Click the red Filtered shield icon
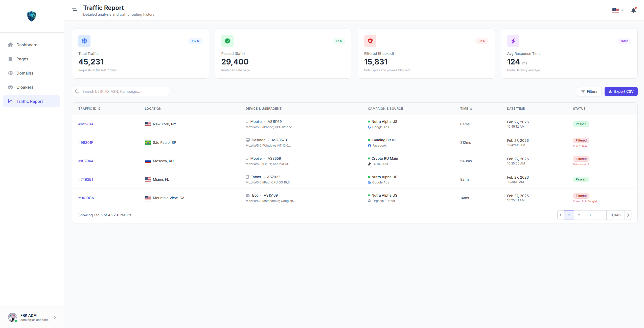The image size is (644, 328). [x=370, y=41]
